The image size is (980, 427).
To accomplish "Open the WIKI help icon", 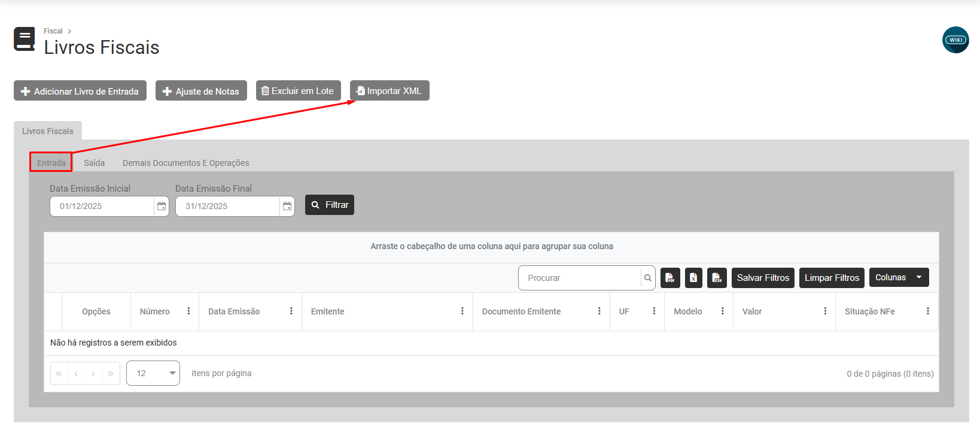I will (955, 40).
